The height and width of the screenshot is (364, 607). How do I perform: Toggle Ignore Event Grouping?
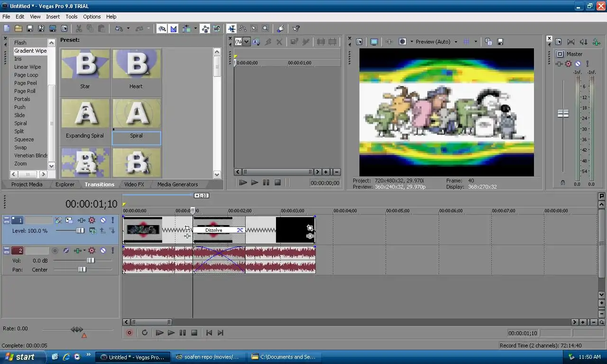tap(216, 29)
